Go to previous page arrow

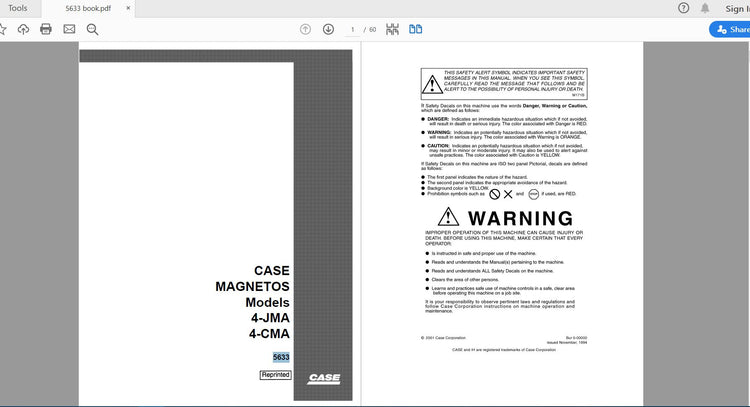pos(305,29)
